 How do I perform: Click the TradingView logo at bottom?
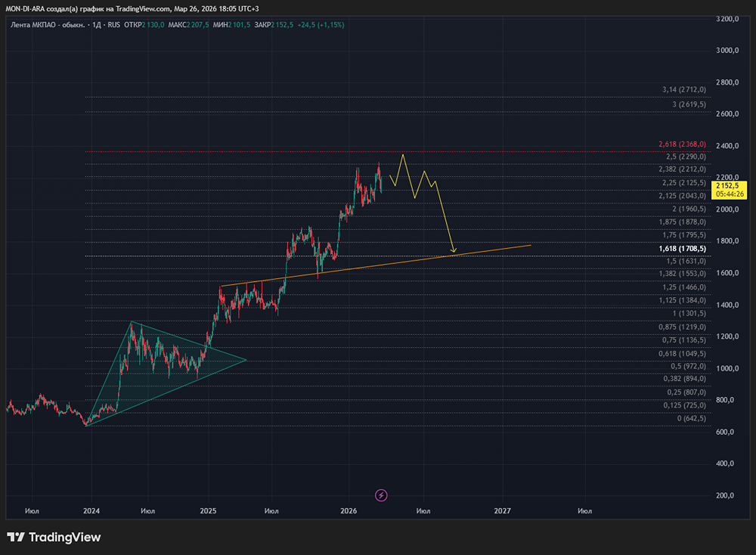point(54,537)
